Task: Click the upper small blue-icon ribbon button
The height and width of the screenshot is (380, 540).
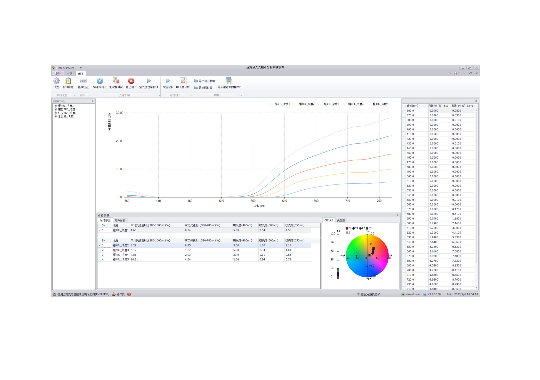Action: 205,81
